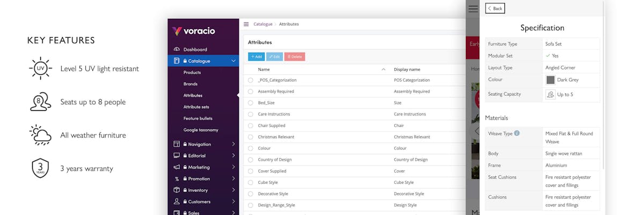Viewport: 644px width, 215px height.
Task: Click the Catalogue book icon in sidebar
Action: [177, 61]
